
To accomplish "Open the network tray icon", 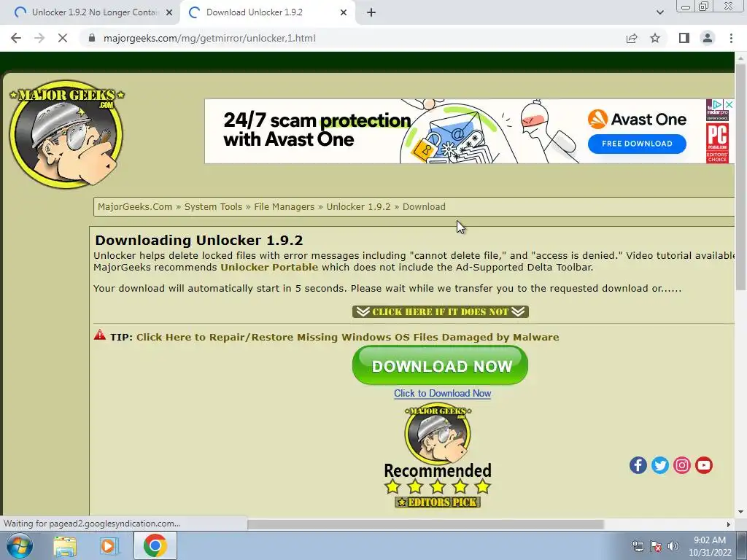I will tap(638, 546).
